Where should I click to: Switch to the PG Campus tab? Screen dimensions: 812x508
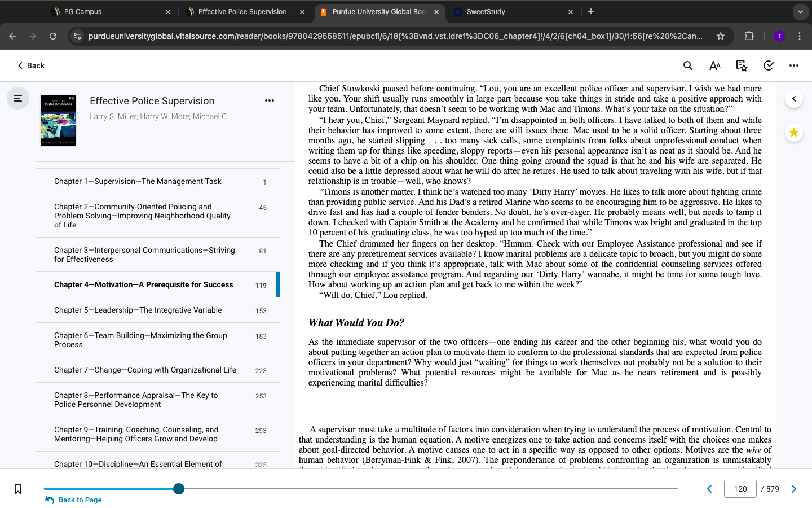click(111, 11)
